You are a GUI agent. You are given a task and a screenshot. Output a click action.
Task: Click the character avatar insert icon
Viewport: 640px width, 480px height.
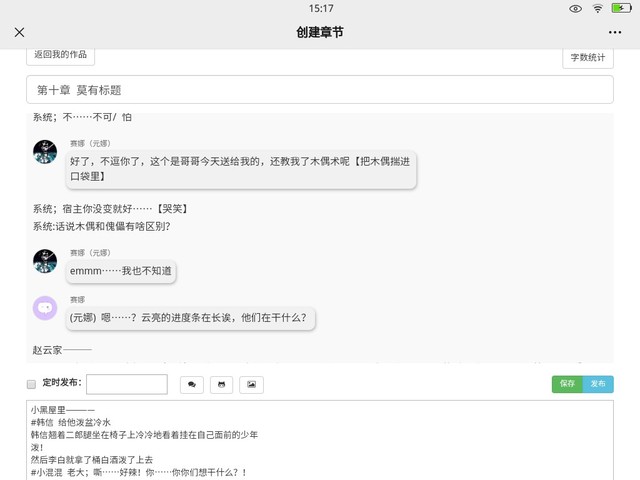[221, 384]
